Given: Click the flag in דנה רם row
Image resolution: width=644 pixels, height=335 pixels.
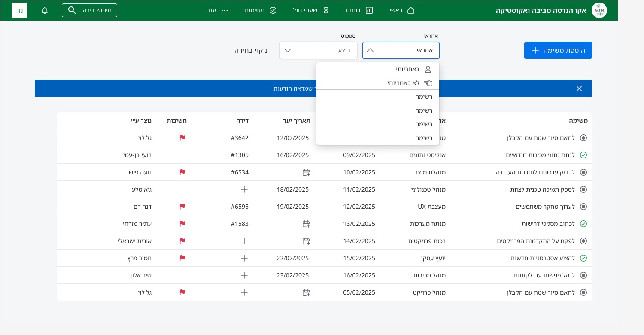Looking at the screenshot, I should click(182, 207).
